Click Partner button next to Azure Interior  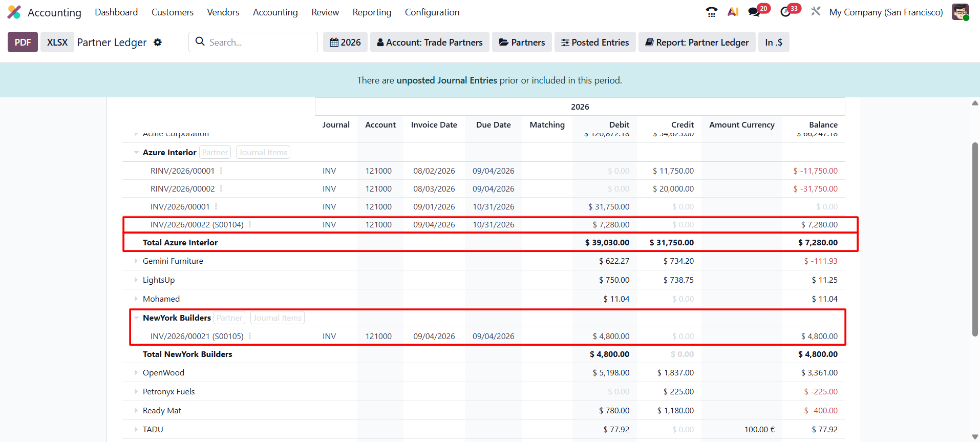[x=215, y=152]
